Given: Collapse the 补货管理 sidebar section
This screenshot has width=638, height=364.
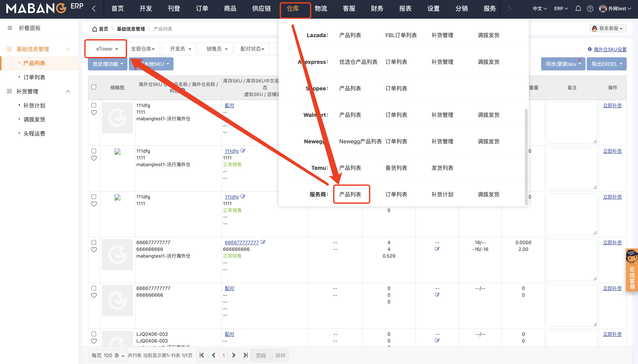Looking at the screenshot, I should pyautogui.click(x=68, y=91).
